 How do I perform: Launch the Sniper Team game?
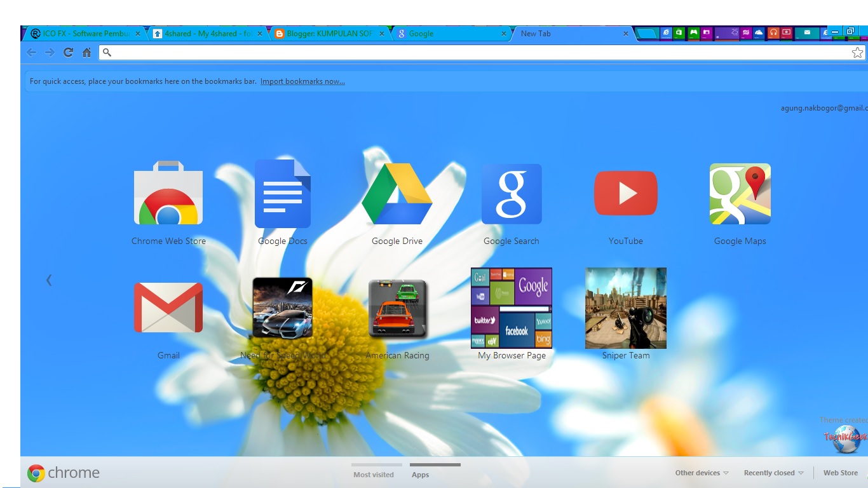[x=626, y=308]
